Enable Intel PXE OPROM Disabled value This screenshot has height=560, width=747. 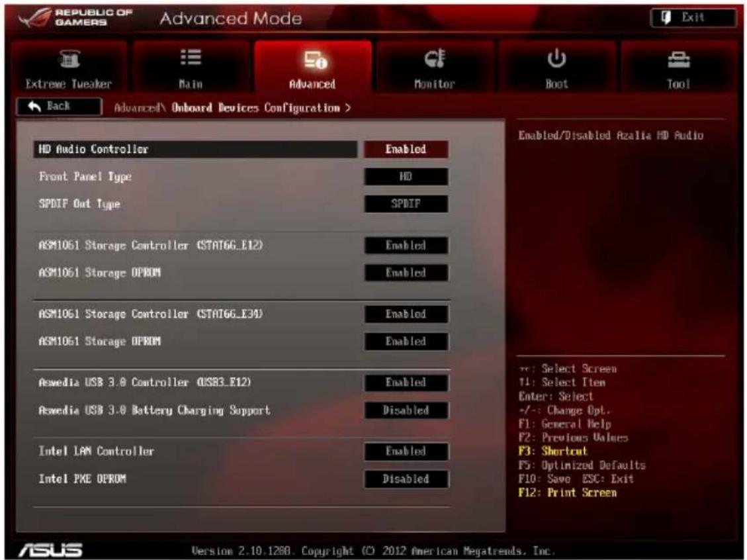(406, 479)
